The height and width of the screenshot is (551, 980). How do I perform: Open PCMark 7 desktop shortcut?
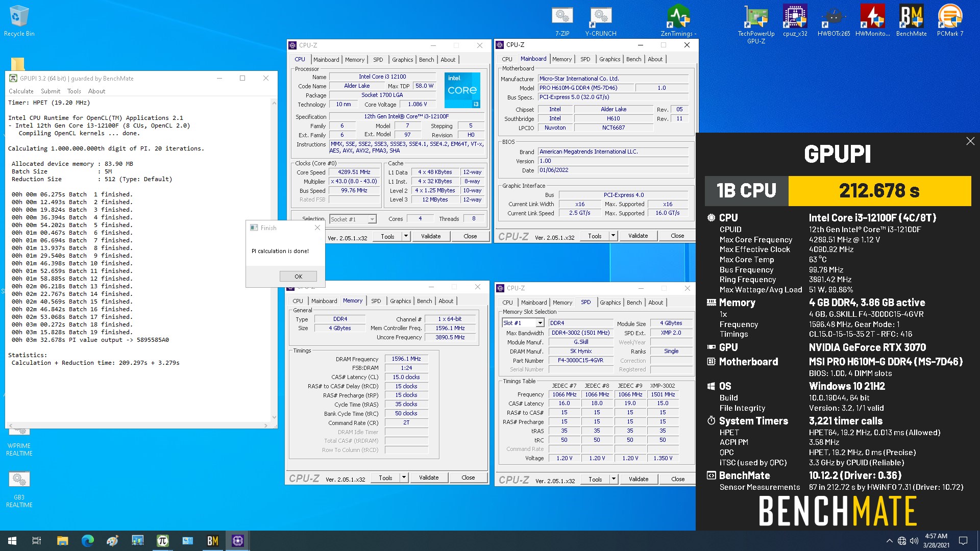point(950,20)
